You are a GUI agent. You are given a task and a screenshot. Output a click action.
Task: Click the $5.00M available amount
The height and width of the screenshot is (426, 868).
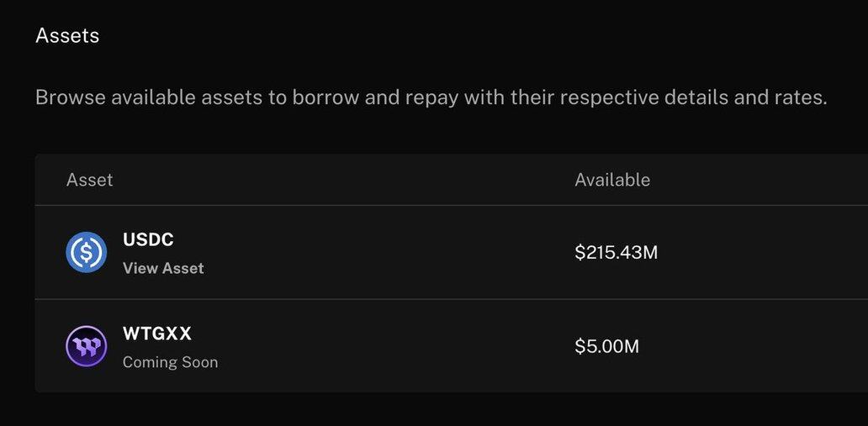[x=607, y=346]
